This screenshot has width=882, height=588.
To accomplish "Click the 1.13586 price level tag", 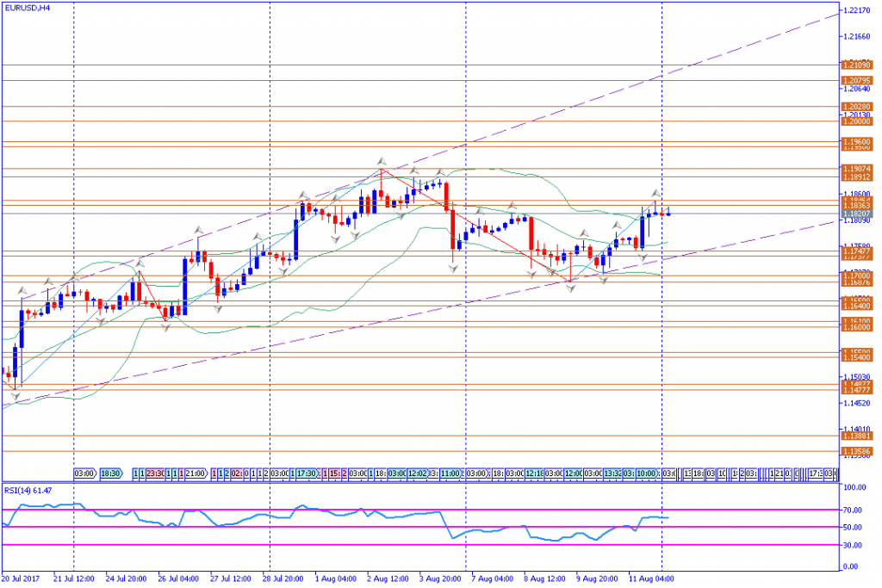I will point(856,450).
